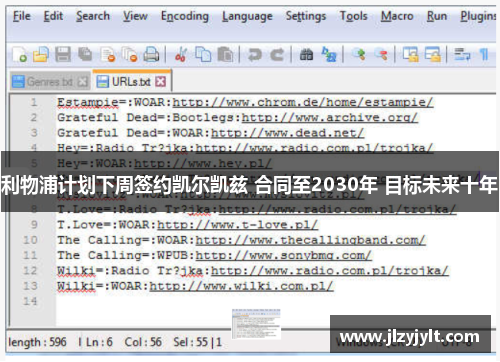Click the Cut scissors icon

click(181, 54)
